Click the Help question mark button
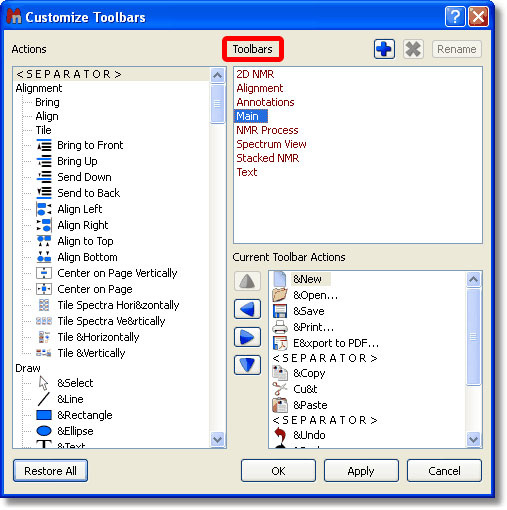Viewport: 507px width, 510px height. click(x=455, y=17)
